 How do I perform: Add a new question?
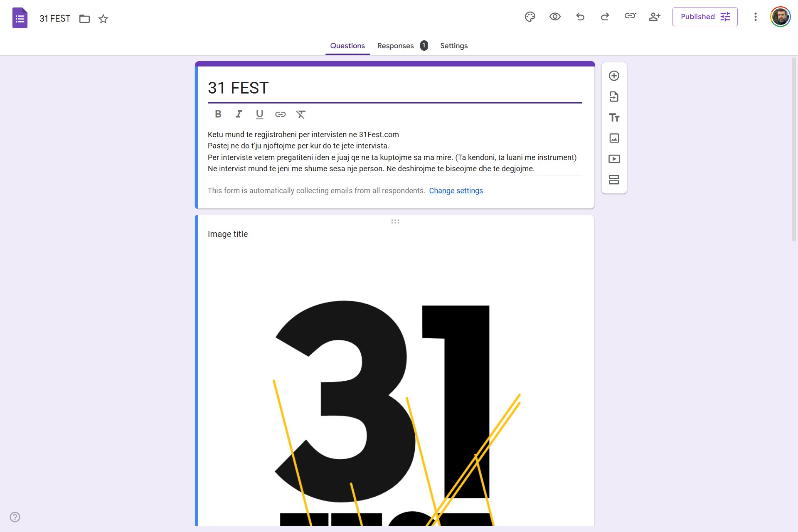614,76
